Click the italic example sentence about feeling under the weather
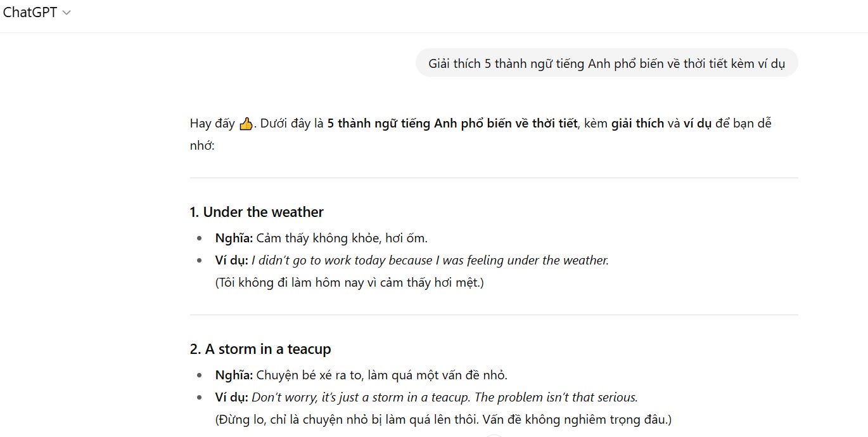 pos(431,259)
